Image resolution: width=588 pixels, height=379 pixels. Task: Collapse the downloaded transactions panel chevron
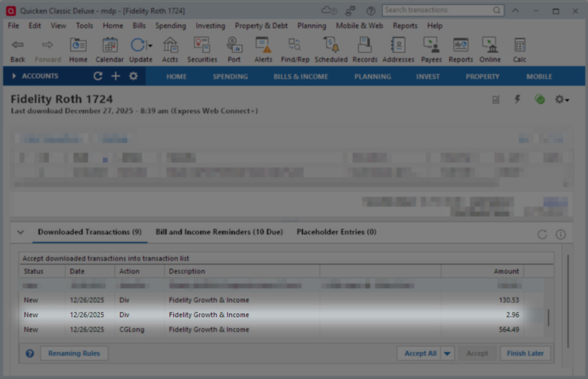[x=21, y=232]
